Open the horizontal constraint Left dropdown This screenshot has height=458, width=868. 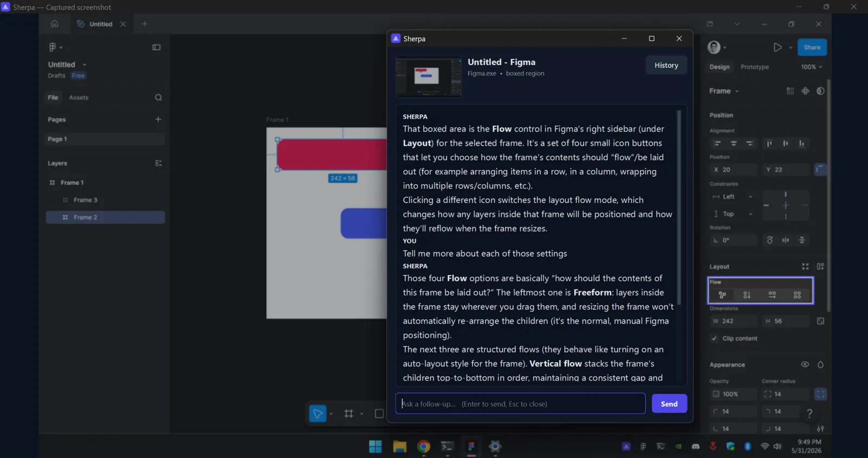coord(733,197)
